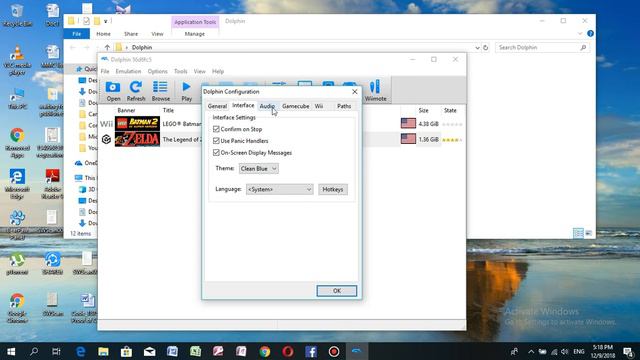Browse for a games folder in Dolphin

160,91
